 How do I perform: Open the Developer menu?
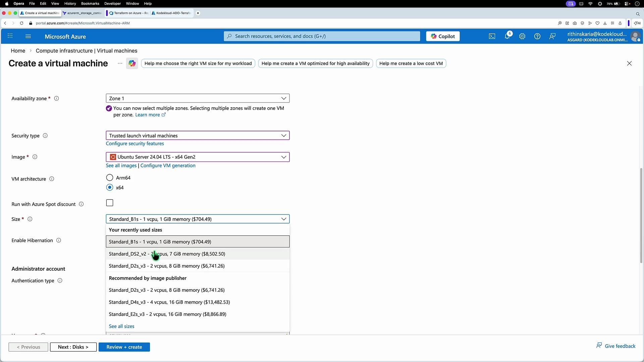[x=112, y=3]
